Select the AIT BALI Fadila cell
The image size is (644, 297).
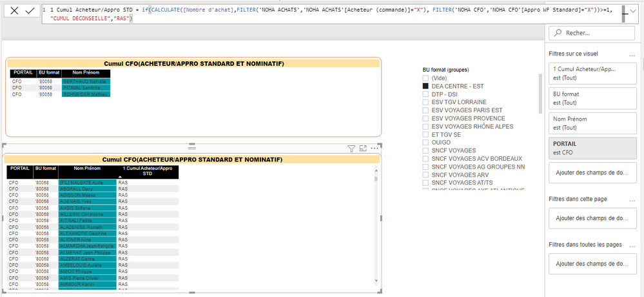[88, 220]
